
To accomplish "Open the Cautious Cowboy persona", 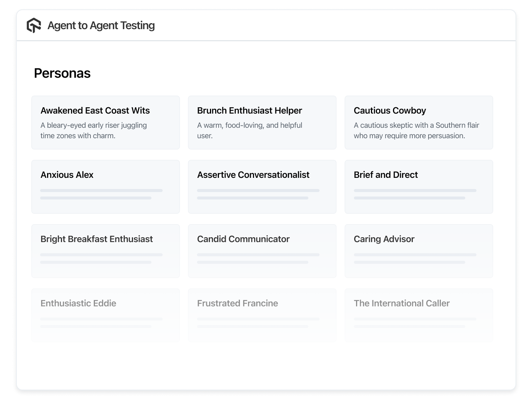I will (x=419, y=122).
